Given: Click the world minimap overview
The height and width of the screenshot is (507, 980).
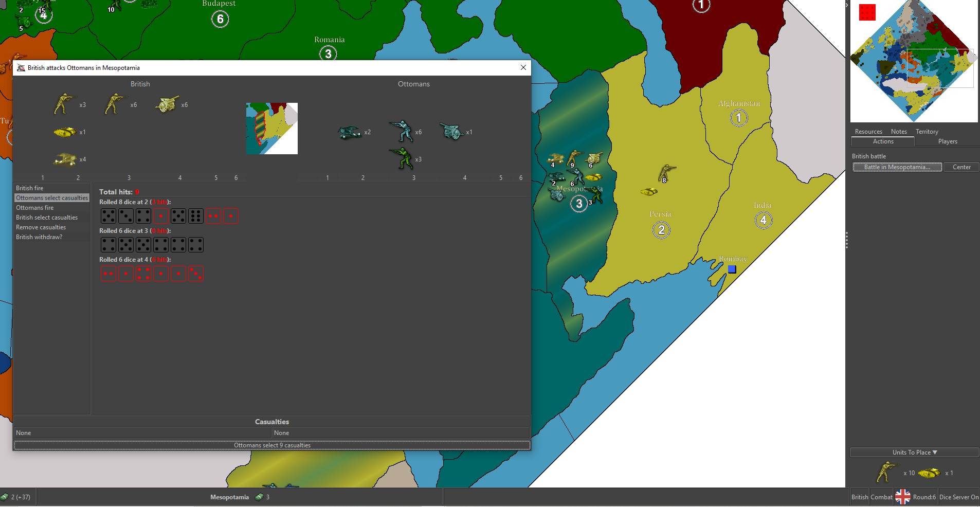Looking at the screenshot, I should pyautogui.click(x=914, y=61).
